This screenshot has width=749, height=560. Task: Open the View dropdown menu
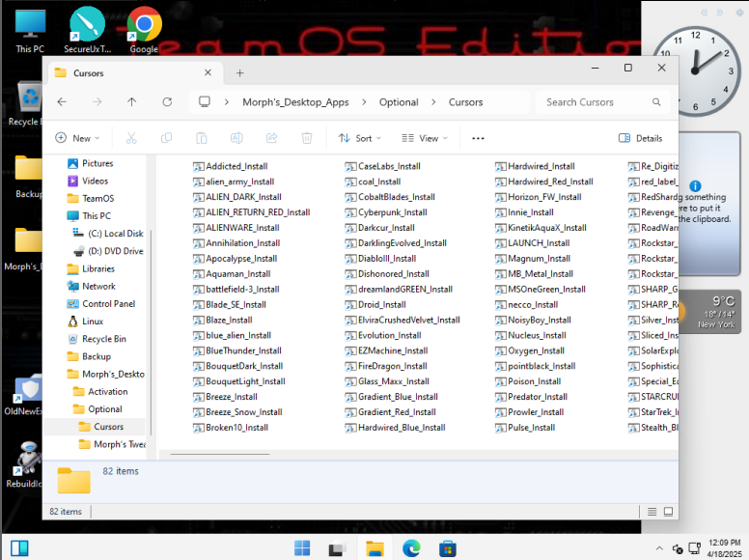point(425,138)
